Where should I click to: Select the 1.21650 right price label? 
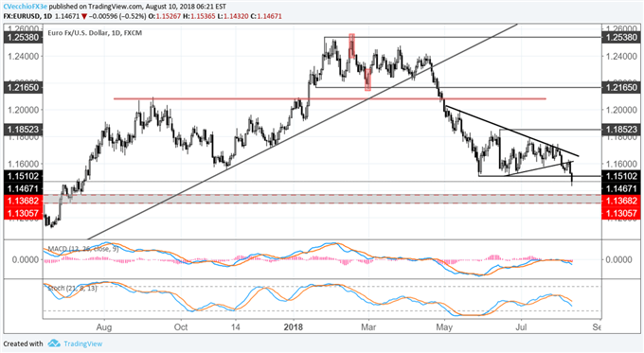[x=621, y=87]
